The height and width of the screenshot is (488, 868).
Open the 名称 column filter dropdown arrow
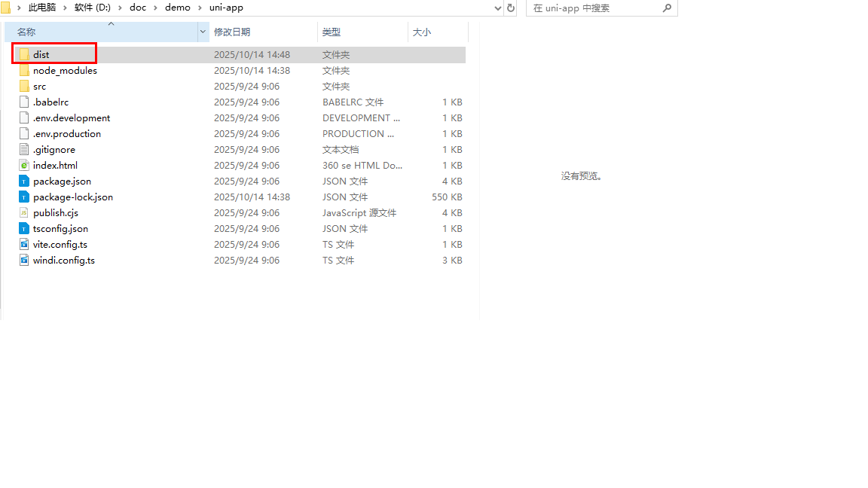pos(203,32)
